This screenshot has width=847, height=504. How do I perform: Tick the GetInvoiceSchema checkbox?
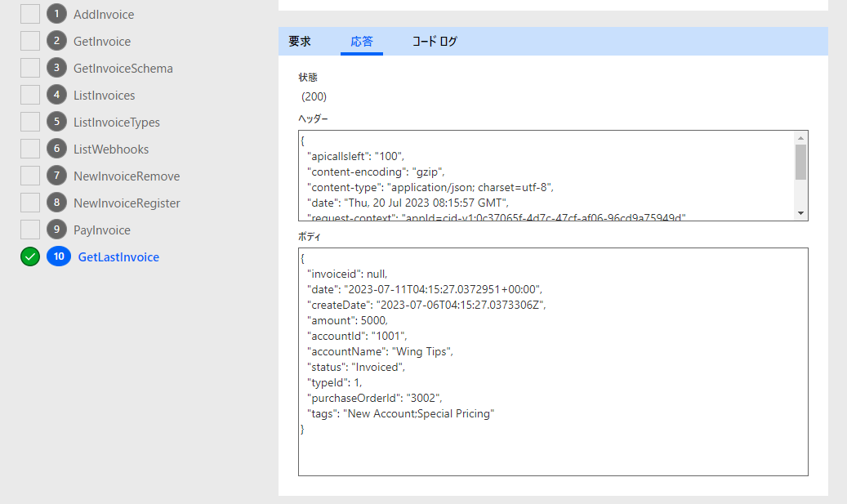30,68
